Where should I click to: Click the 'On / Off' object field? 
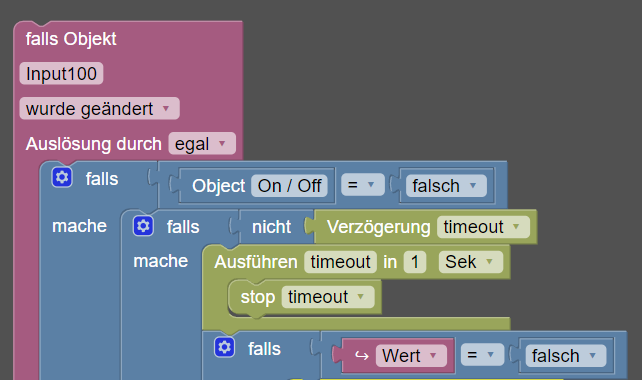point(289,185)
